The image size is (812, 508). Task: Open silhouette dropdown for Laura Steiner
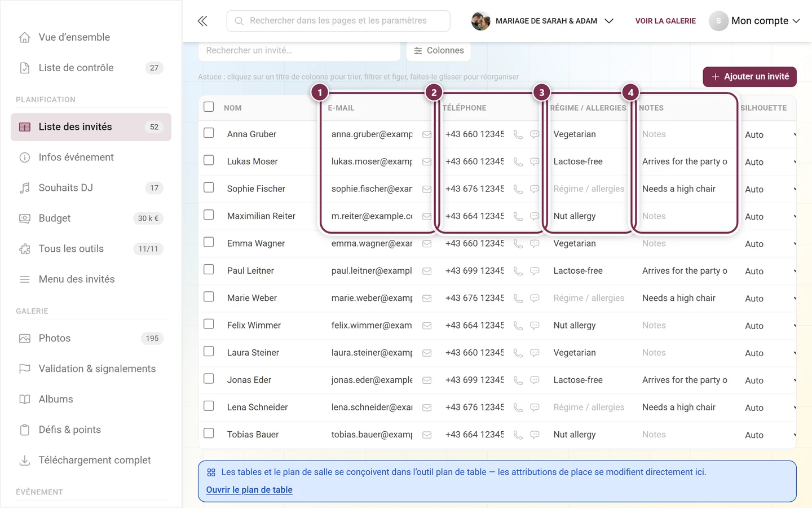click(x=770, y=353)
